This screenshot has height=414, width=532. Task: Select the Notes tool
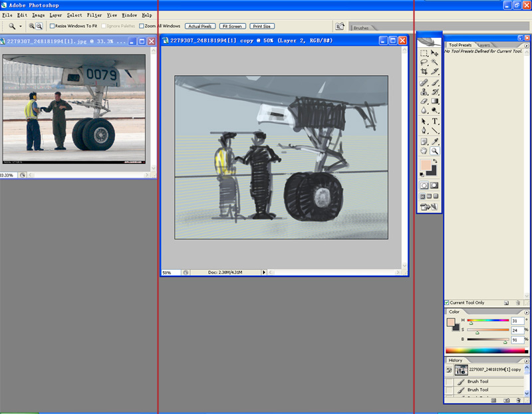click(x=424, y=142)
